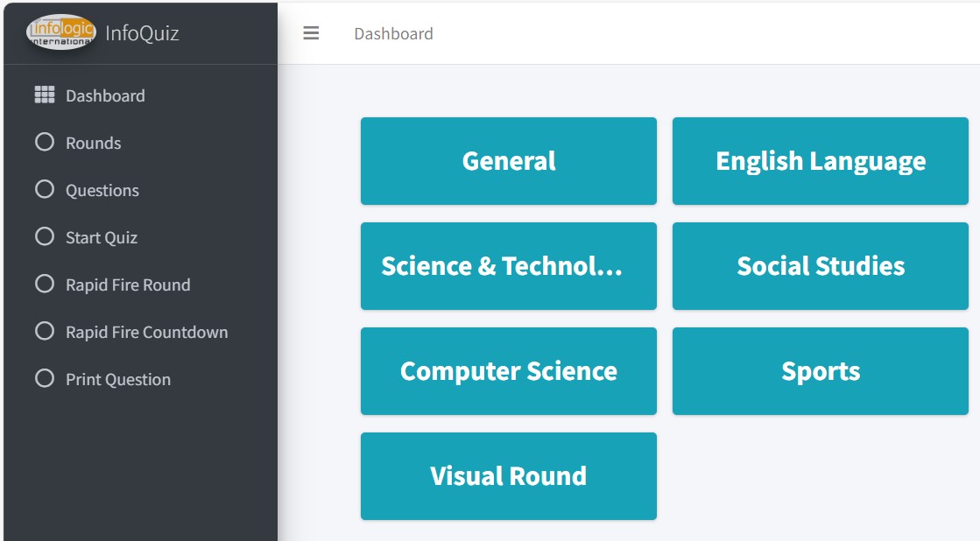Open the General quiz category

pyautogui.click(x=508, y=161)
